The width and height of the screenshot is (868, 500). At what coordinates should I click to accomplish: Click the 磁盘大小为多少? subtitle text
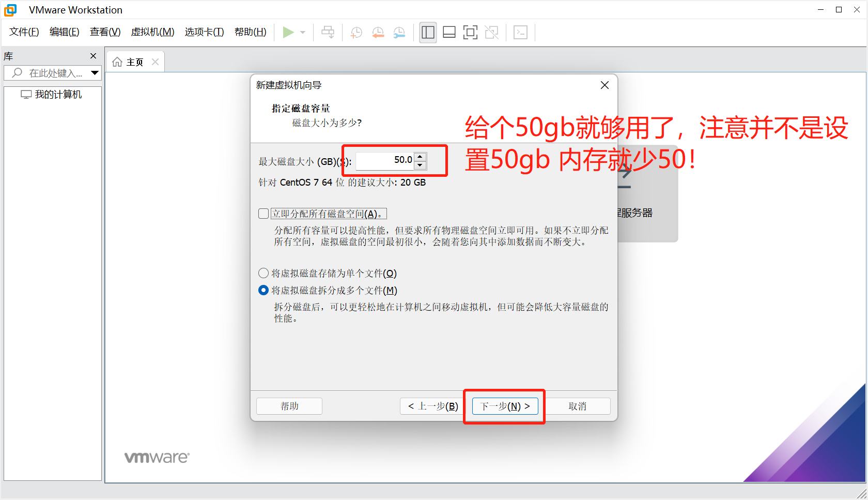(x=327, y=123)
